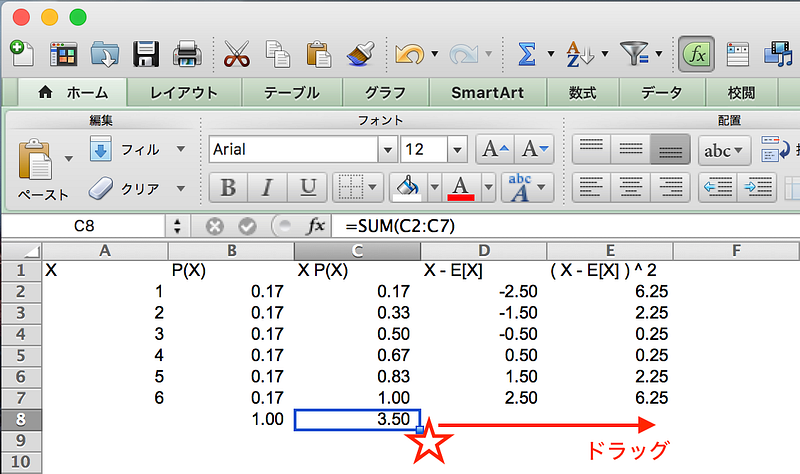800x474 pixels.
Task: Undo the last action
Action: (410, 54)
